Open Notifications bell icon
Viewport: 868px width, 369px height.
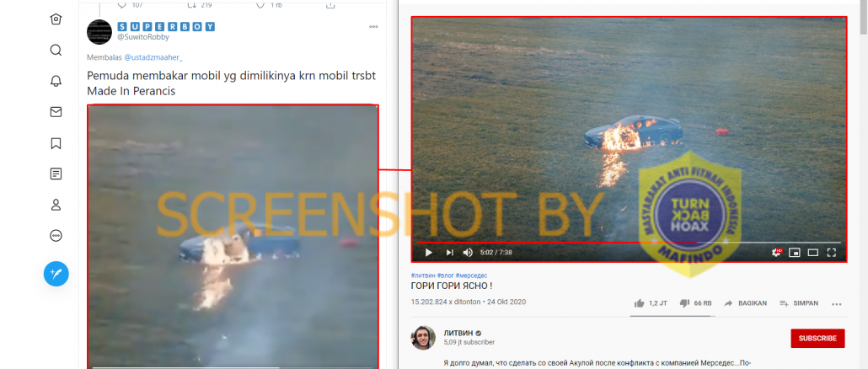(x=56, y=82)
